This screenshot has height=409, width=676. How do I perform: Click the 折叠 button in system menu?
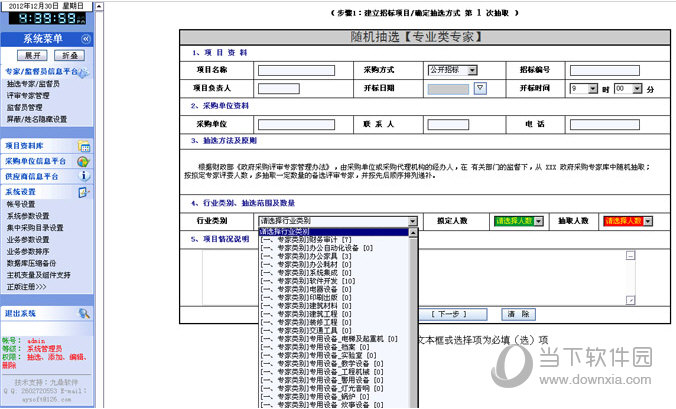click(69, 56)
